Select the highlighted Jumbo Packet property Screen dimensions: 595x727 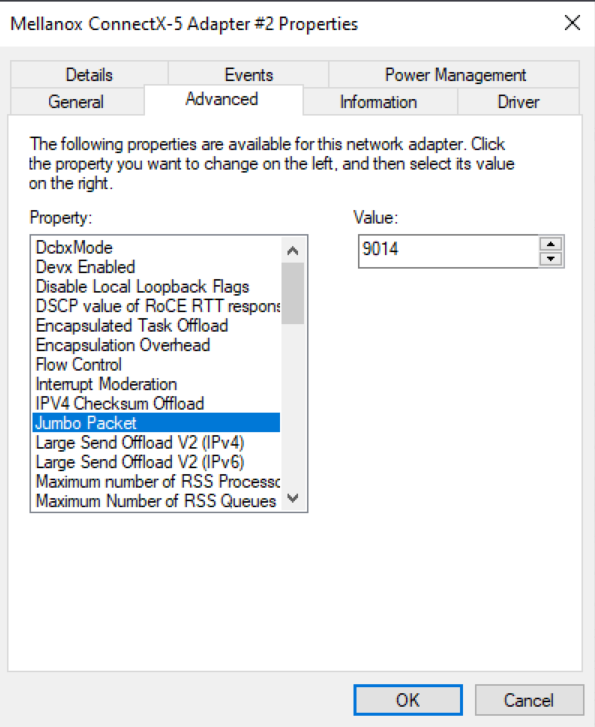pos(156,423)
